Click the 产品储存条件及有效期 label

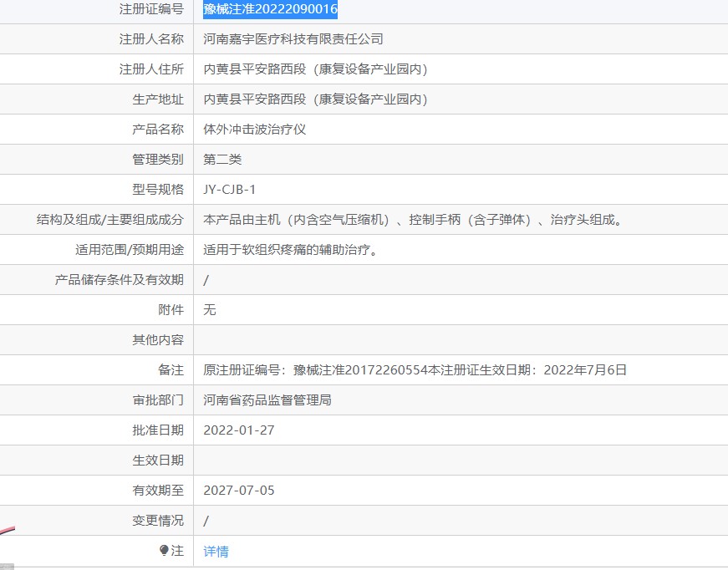coord(120,280)
